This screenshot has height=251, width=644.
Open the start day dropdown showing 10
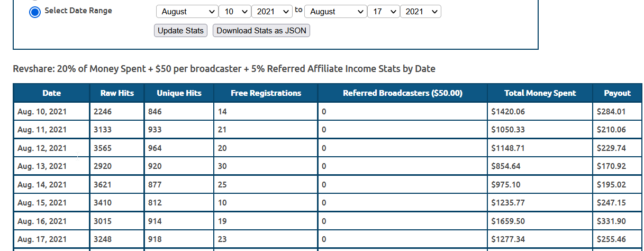coord(235,12)
